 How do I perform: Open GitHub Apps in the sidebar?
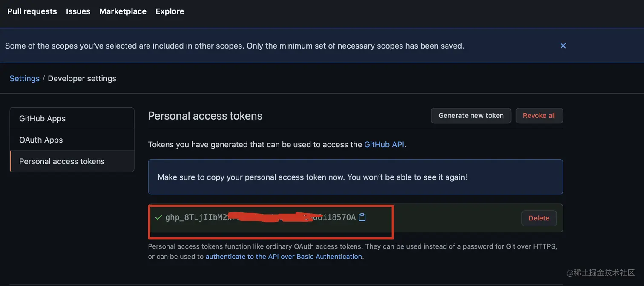tap(72, 118)
